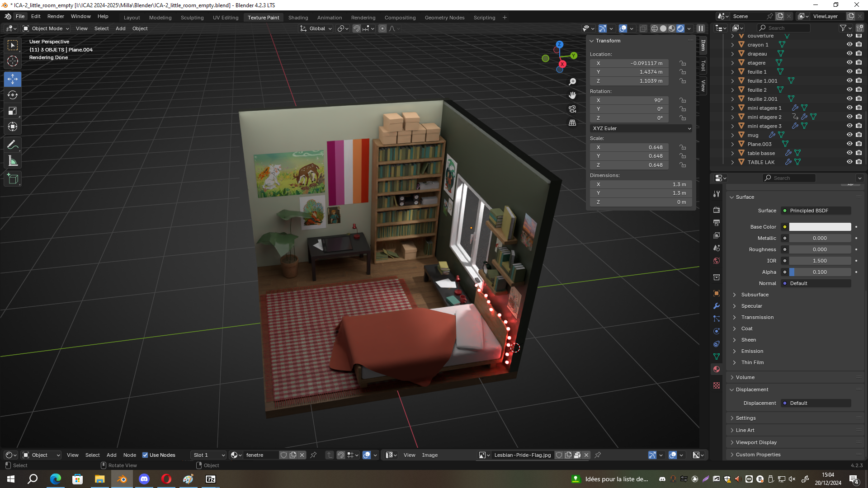868x488 pixels.
Task: Select the Measure tool
Action: pyautogui.click(x=13, y=161)
